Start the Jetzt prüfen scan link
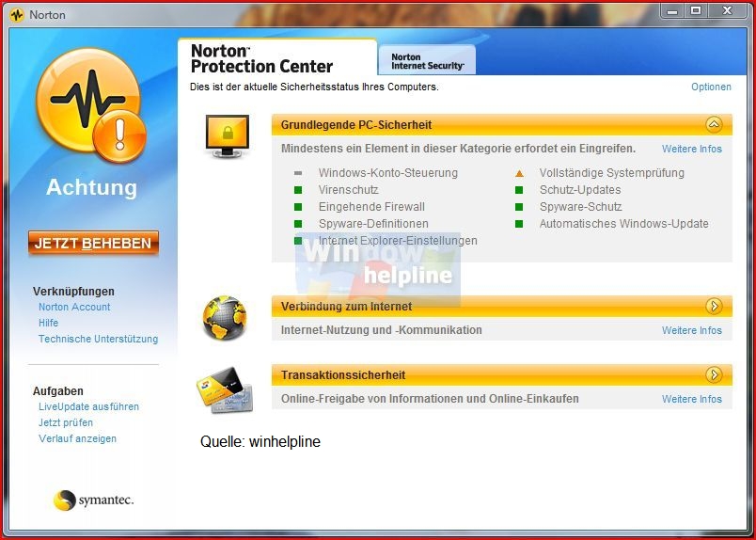This screenshot has height=540, width=756. 66,422
